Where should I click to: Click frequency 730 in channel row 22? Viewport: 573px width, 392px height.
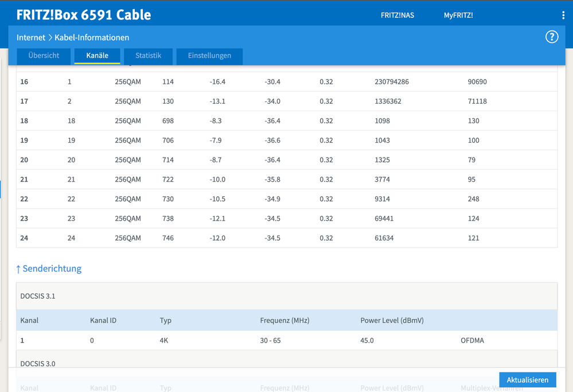(x=167, y=199)
